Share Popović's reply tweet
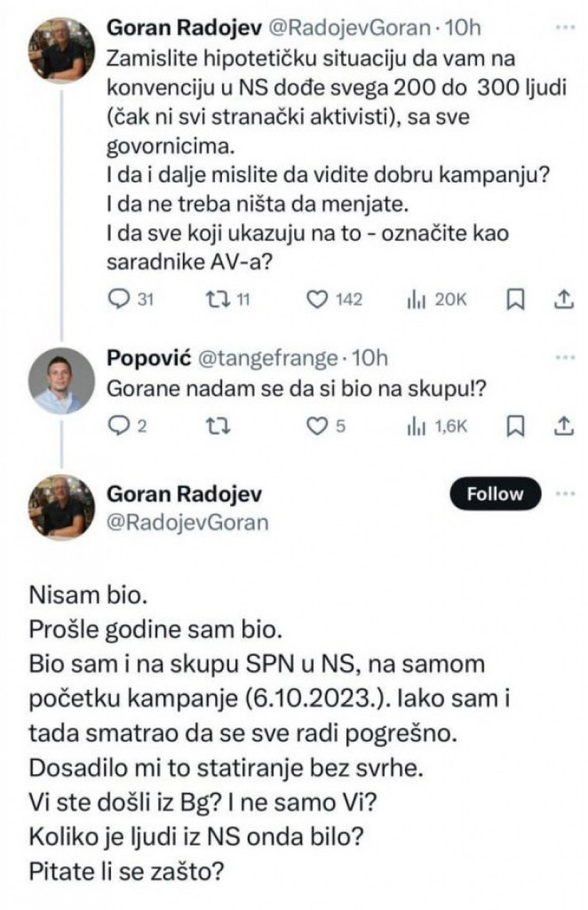The height and width of the screenshot is (910, 588). click(563, 426)
